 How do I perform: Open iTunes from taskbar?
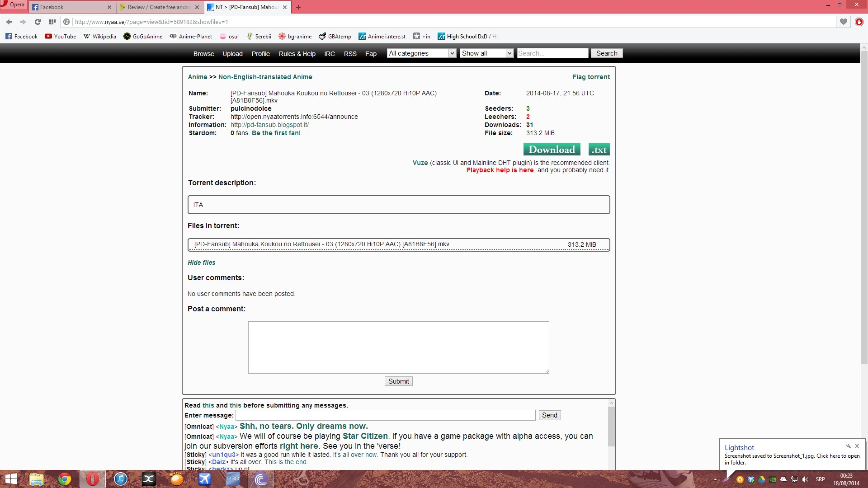coord(121,479)
